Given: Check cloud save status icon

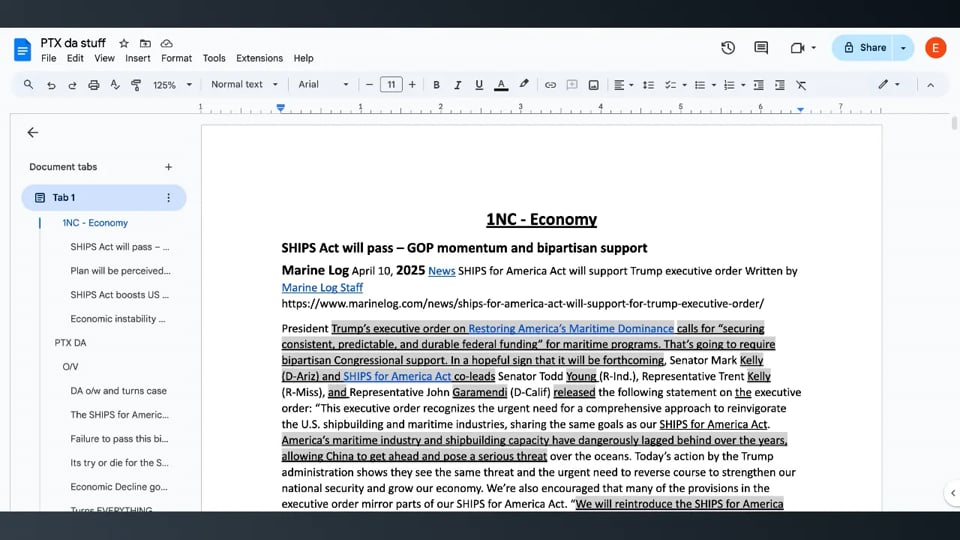Looking at the screenshot, I should tap(167, 43).
